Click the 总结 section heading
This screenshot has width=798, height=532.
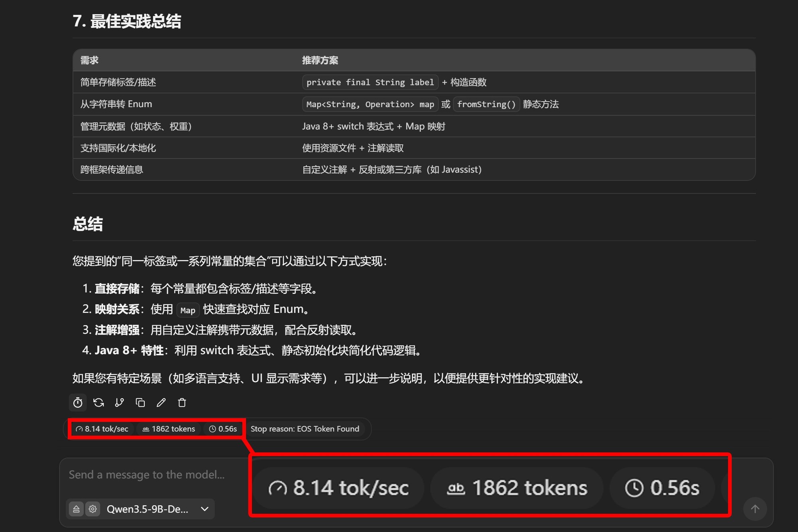(x=88, y=224)
